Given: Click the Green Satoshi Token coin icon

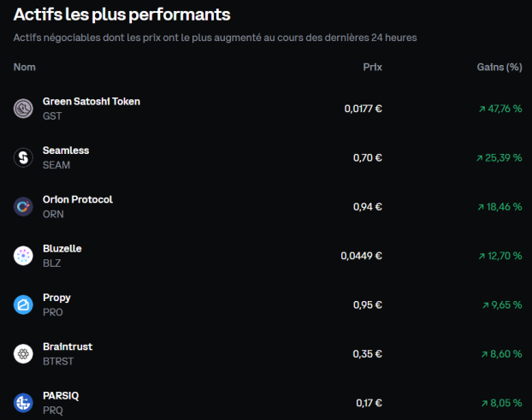Looking at the screenshot, I should 23,109.
